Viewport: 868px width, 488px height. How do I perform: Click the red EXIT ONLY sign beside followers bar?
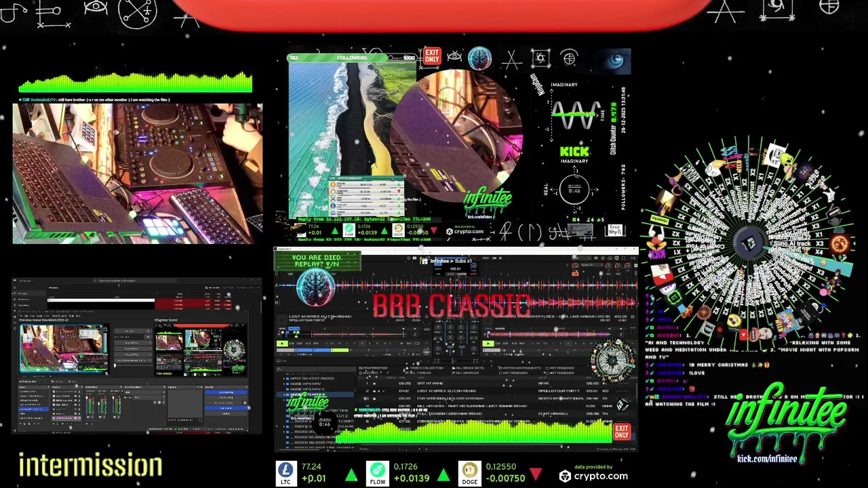coord(432,56)
